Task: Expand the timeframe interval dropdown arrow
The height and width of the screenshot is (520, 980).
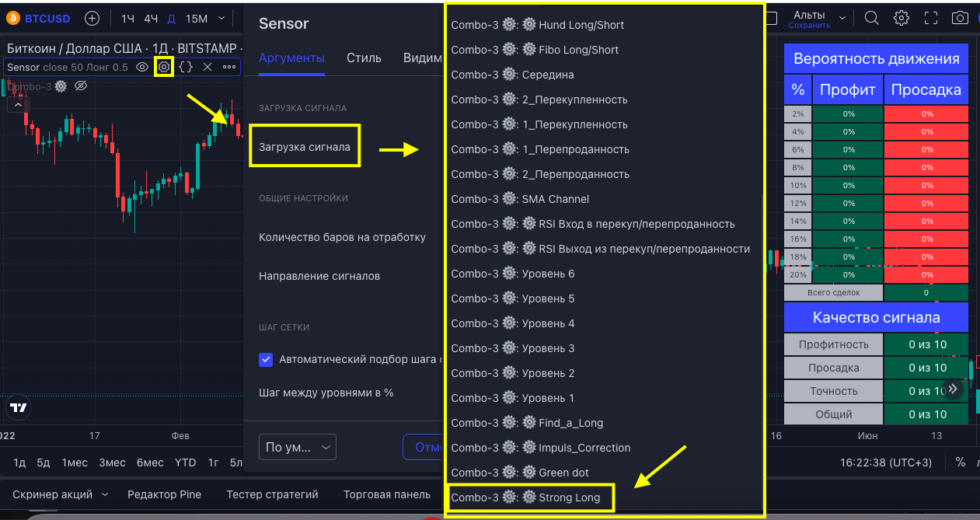Action: pyautogui.click(x=222, y=18)
